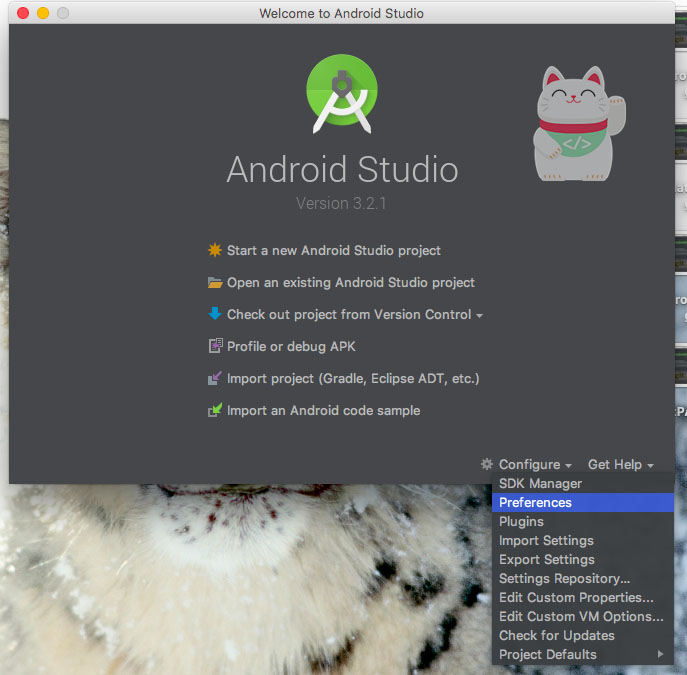Select Check for Updates entry
Screen dimensions: 687x675
pos(583,635)
